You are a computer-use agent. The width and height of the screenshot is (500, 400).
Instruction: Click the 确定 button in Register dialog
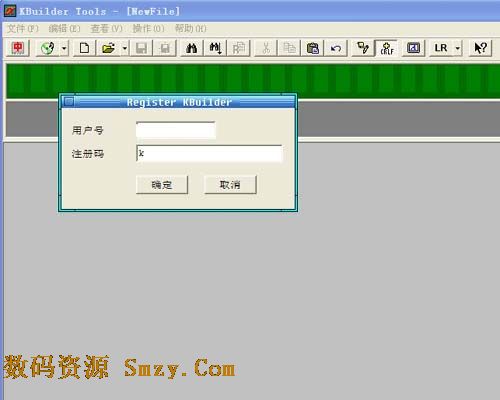click(162, 185)
